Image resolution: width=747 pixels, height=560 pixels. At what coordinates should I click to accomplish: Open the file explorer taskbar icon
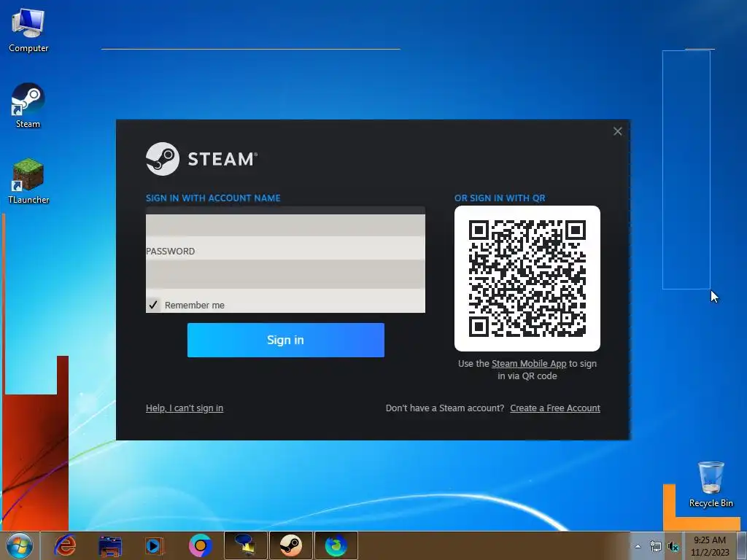click(x=110, y=545)
